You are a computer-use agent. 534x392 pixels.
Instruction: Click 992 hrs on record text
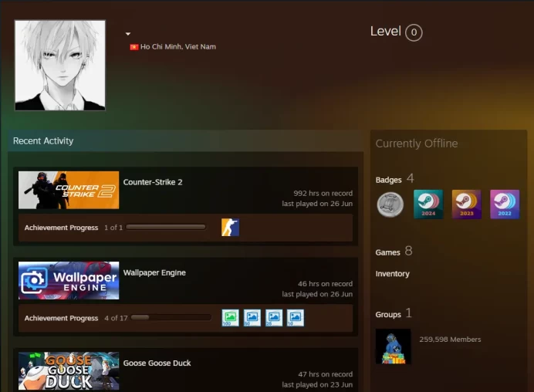[323, 193]
